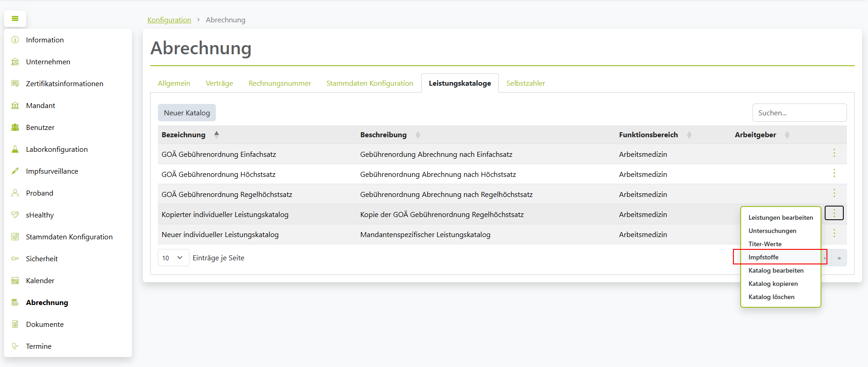Open actions menu for GOÄ Gebührenordnung Höchstsatz

tap(834, 173)
